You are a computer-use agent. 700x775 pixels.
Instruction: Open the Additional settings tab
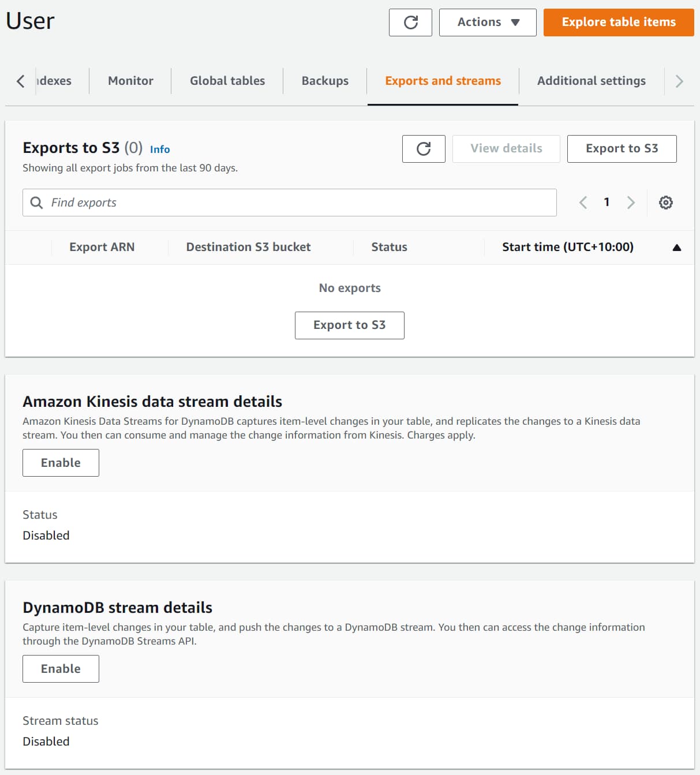(x=591, y=81)
